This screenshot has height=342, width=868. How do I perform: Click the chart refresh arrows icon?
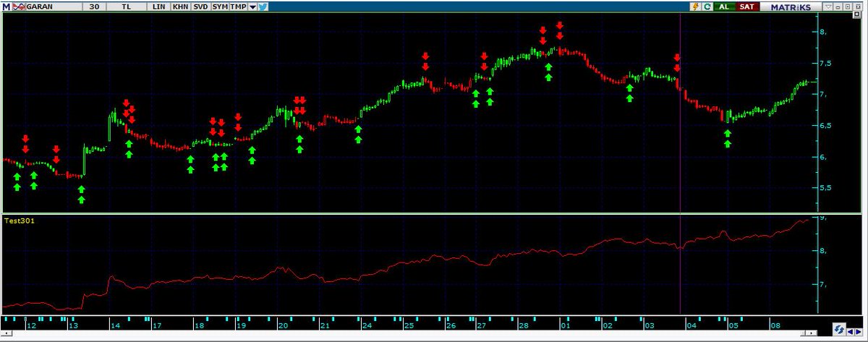click(839, 330)
